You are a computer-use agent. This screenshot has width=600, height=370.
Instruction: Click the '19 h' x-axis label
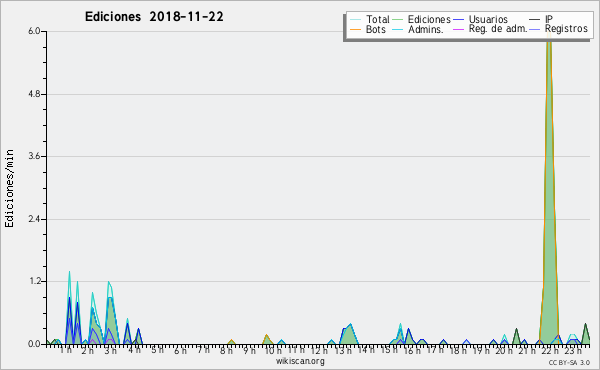click(x=481, y=350)
